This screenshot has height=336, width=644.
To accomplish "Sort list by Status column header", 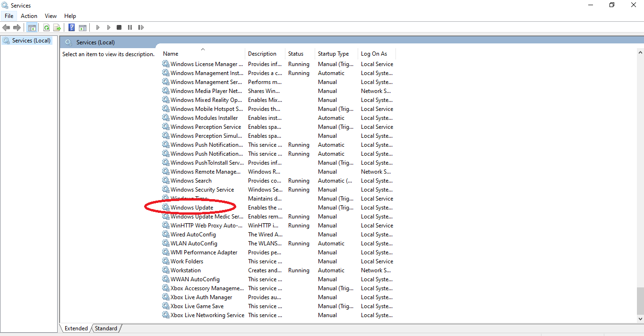I will [x=296, y=54].
